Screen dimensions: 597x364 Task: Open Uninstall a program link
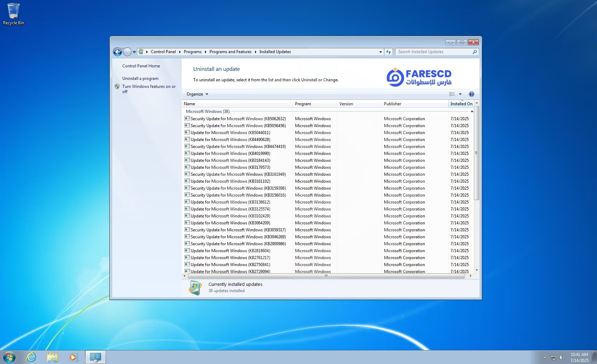point(140,78)
